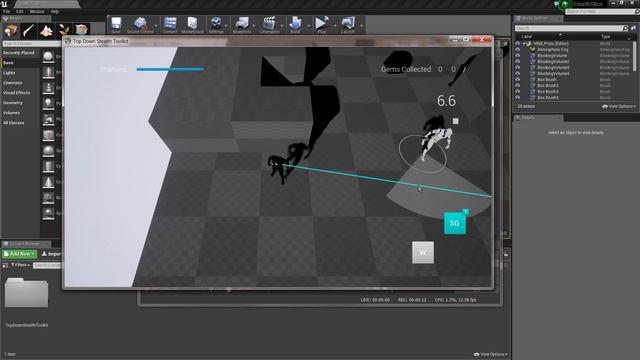Select the Visual Effects category
Screen dimensions: 640x360
click(16, 93)
